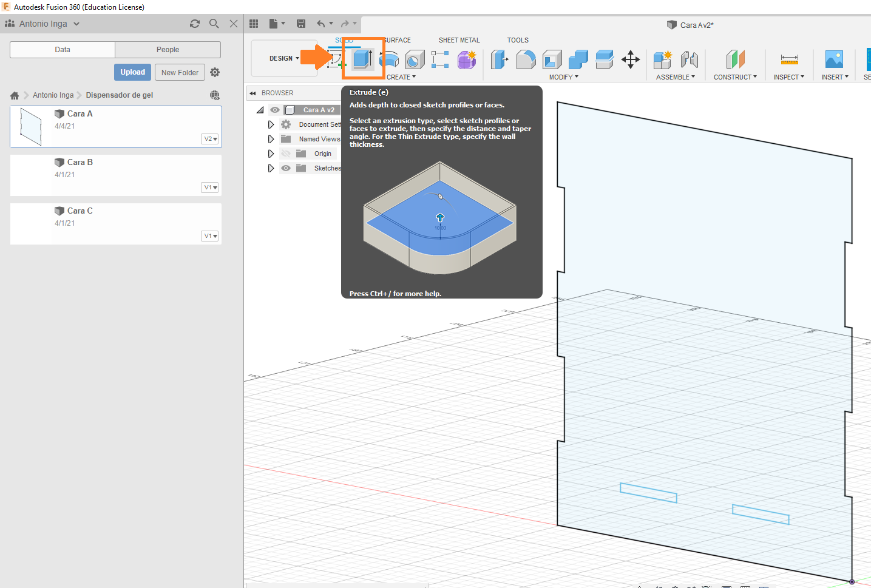Show the hidden Origin folder
The width and height of the screenshot is (871, 588).
click(x=286, y=154)
